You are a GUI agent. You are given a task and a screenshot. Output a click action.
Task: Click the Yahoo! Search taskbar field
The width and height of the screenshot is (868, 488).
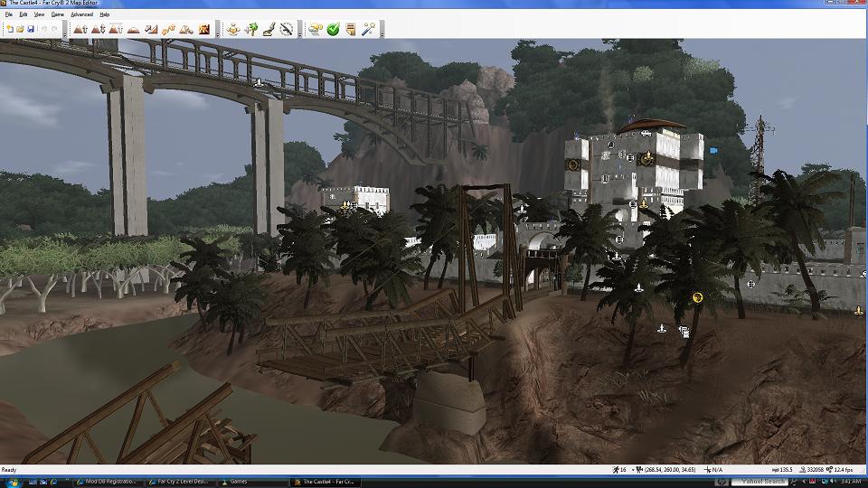pos(759,482)
